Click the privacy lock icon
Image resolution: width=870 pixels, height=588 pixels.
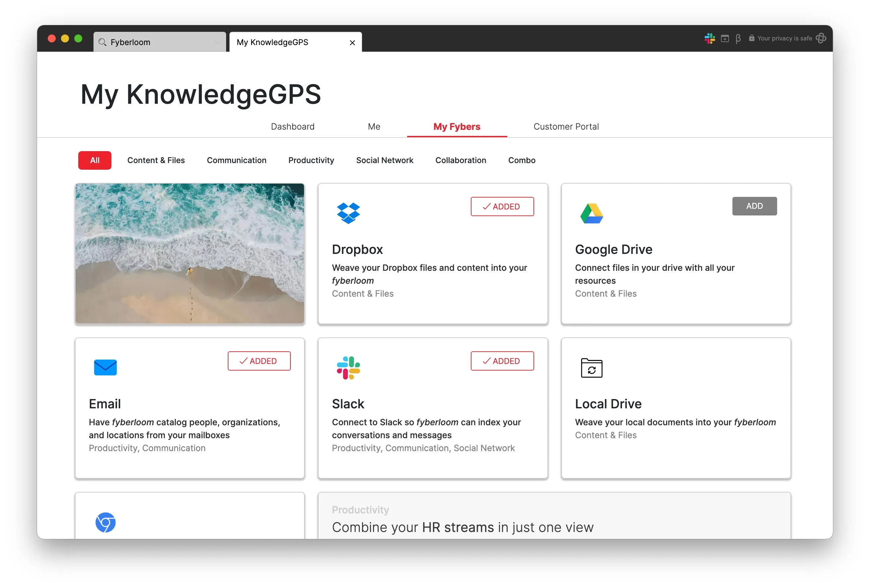point(751,38)
